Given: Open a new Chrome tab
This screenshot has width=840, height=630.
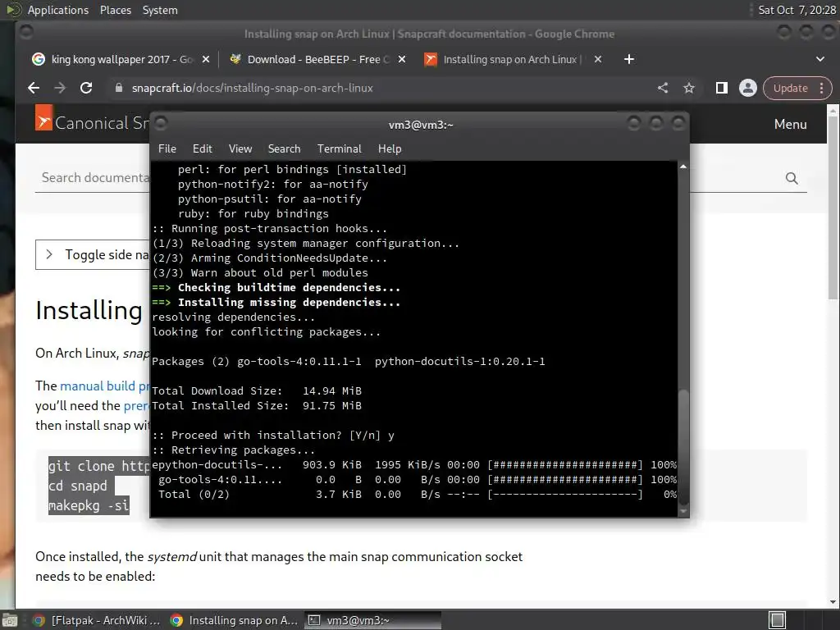Looking at the screenshot, I should (x=629, y=59).
